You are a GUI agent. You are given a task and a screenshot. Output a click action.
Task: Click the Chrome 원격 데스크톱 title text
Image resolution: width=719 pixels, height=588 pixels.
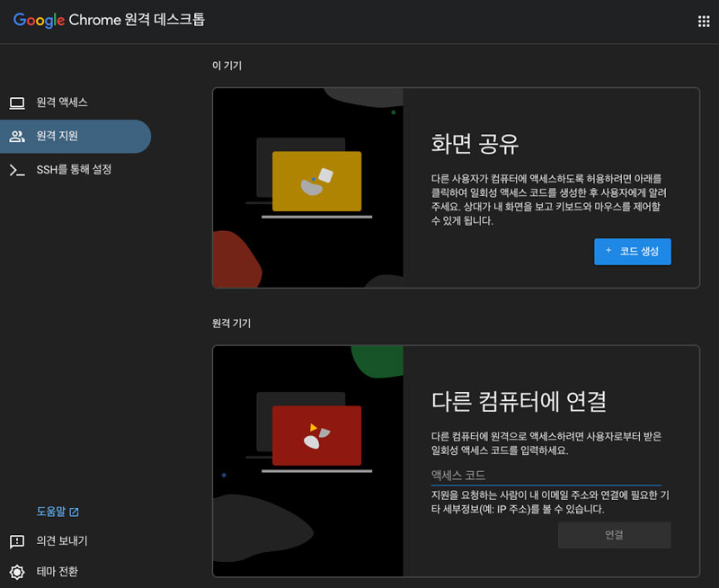click(137, 20)
